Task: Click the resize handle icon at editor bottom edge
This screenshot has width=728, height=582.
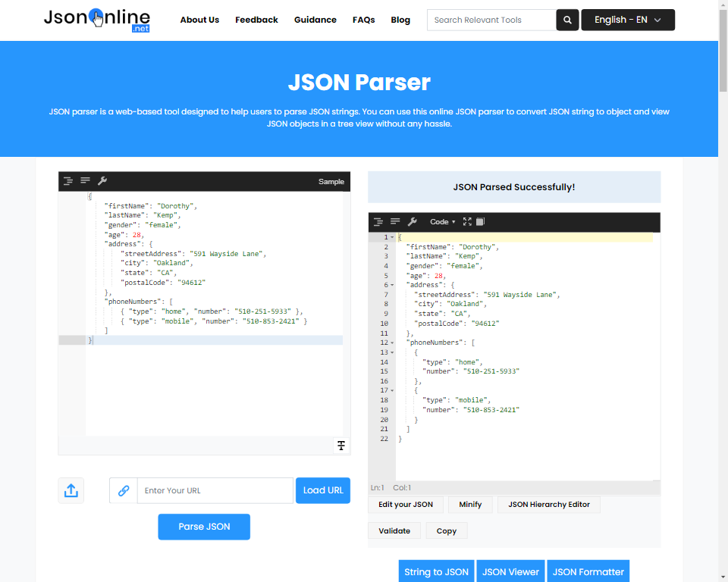Action: pos(340,446)
